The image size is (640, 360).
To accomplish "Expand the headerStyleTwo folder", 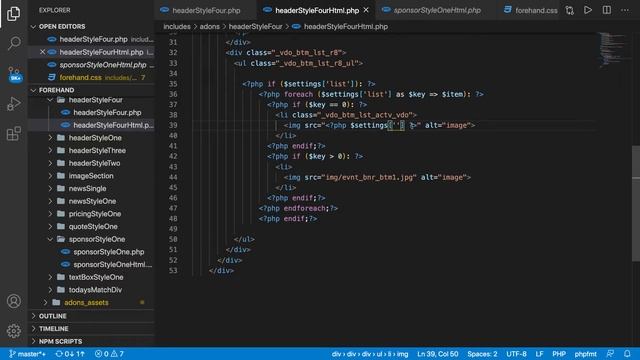I will pyautogui.click(x=92, y=163).
